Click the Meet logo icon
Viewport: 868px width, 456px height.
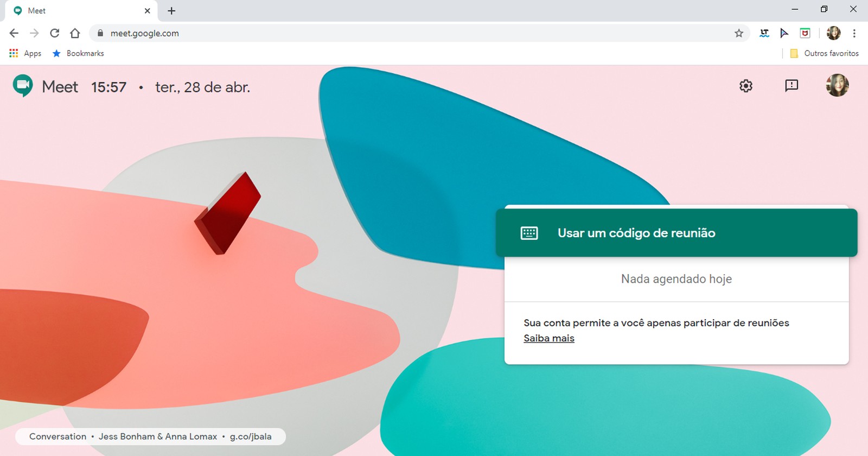(23, 86)
